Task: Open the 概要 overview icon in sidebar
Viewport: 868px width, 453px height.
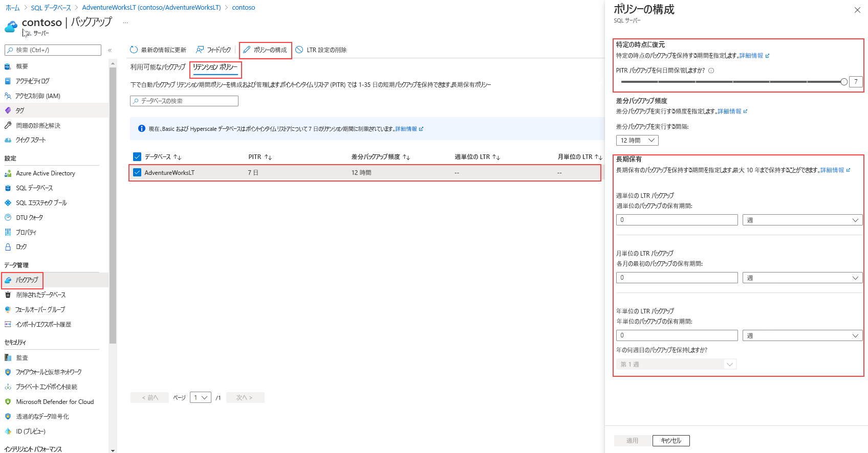Action: click(8, 66)
